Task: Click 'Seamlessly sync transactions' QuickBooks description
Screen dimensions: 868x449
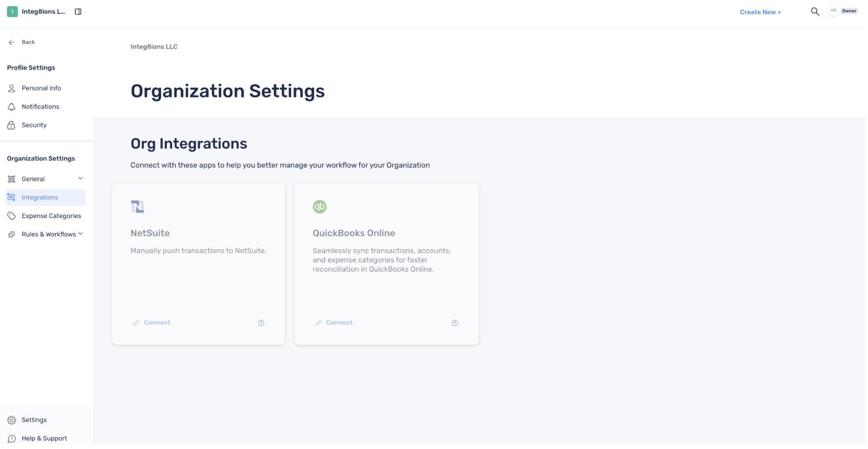Action: 382,260
